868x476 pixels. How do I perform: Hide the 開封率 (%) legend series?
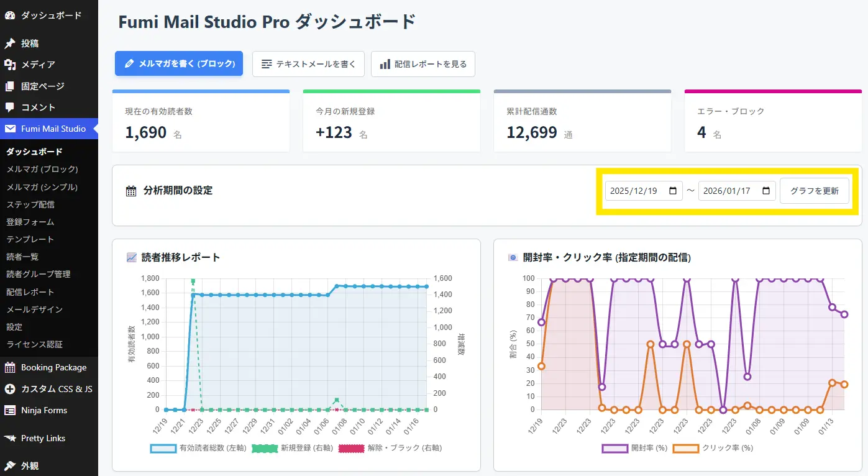[614, 447]
